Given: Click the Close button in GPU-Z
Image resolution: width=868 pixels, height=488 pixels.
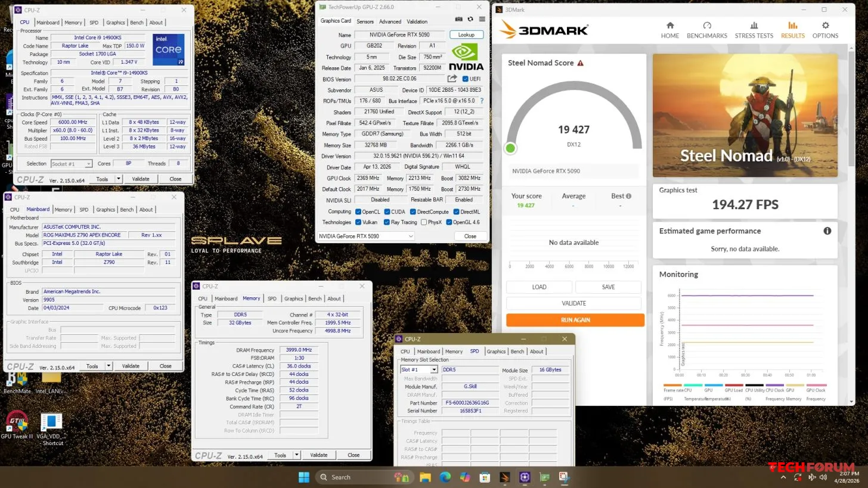Looking at the screenshot, I should 470,236.
